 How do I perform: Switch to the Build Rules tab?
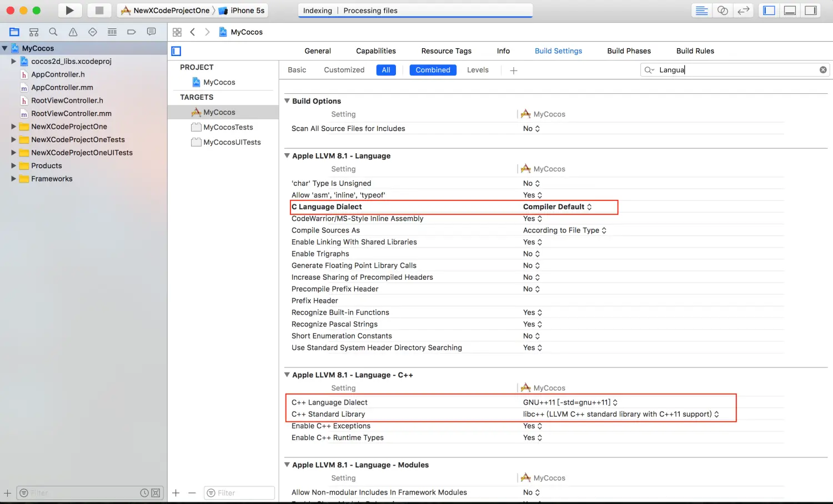[695, 51]
